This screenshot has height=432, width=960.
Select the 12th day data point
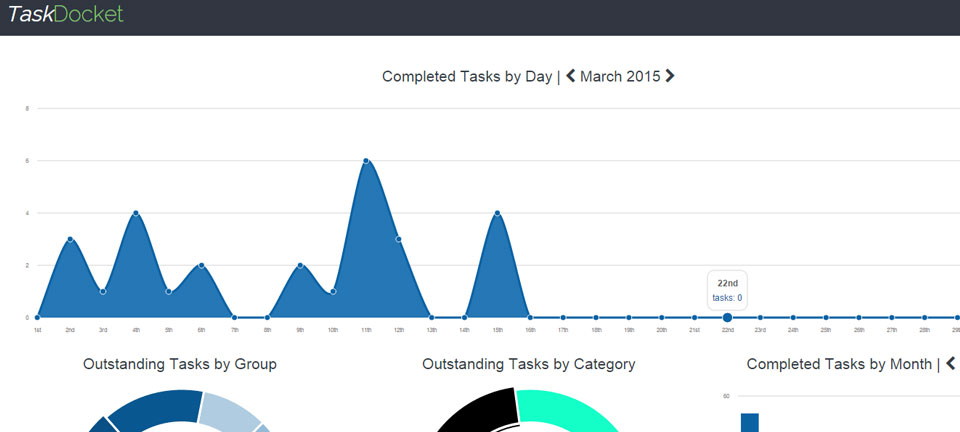(399, 239)
